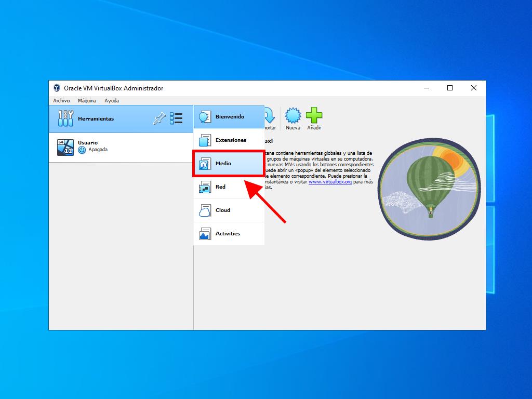Select the Medio tool entry
This screenshot has width=532, height=399.
[x=229, y=164]
